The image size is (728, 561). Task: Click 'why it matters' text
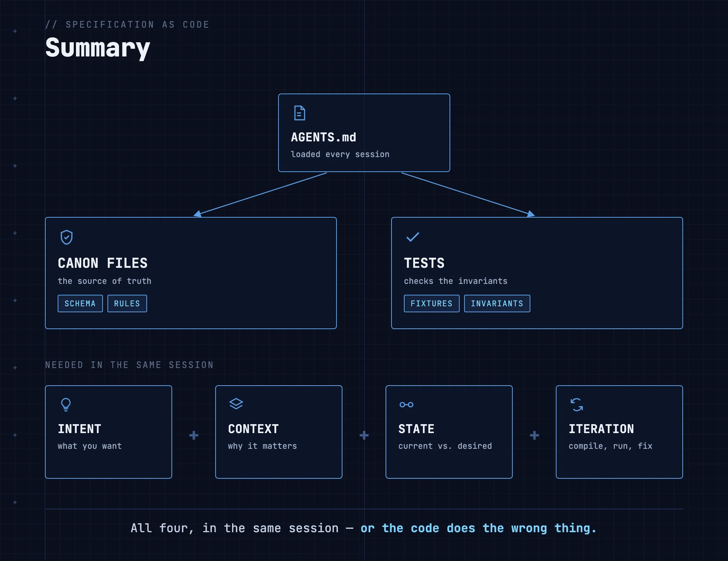coord(262,446)
